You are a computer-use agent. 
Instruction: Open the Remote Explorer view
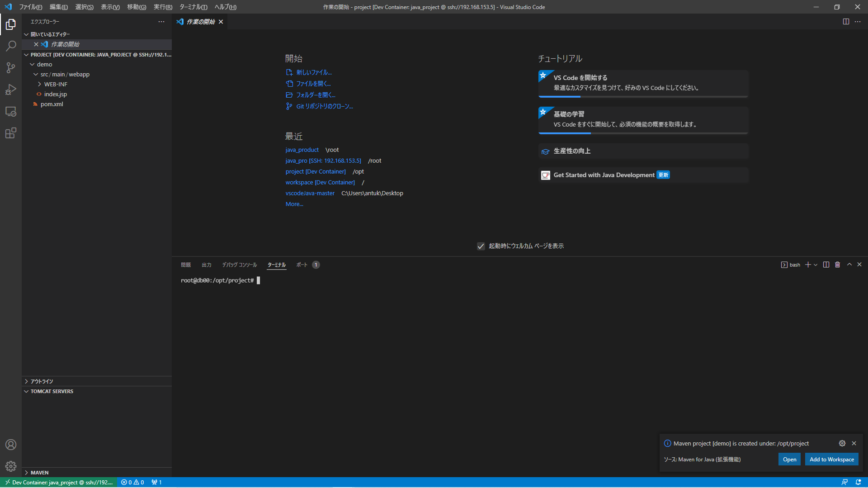(x=10, y=111)
